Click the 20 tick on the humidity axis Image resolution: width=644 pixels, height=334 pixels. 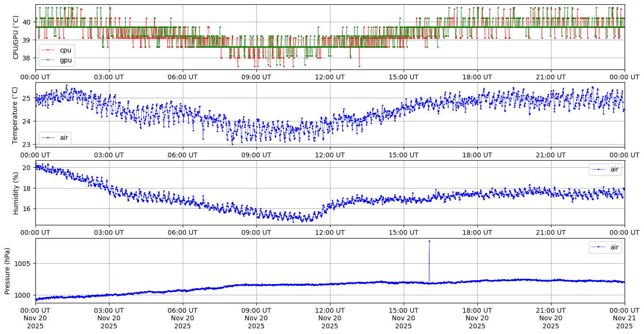27,168
